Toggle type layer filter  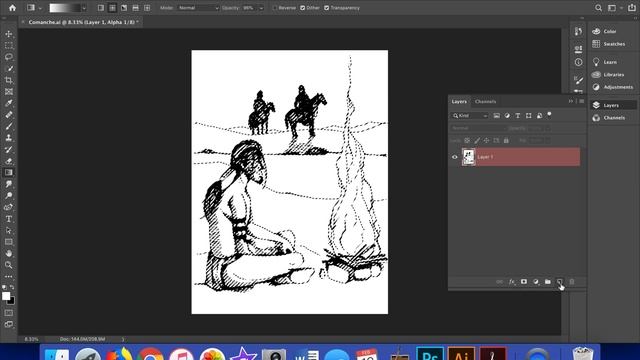click(x=518, y=116)
